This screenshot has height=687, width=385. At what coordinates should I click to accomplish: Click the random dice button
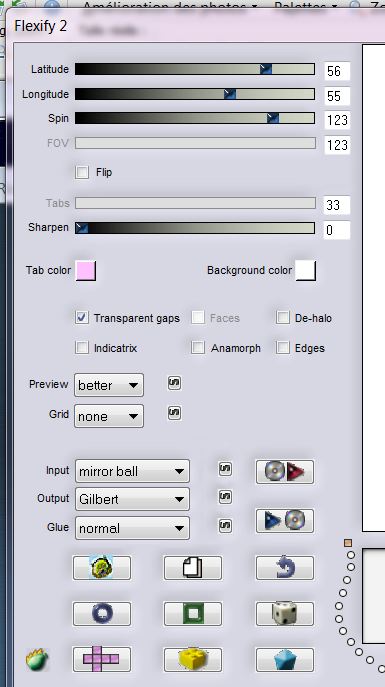[285, 613]
